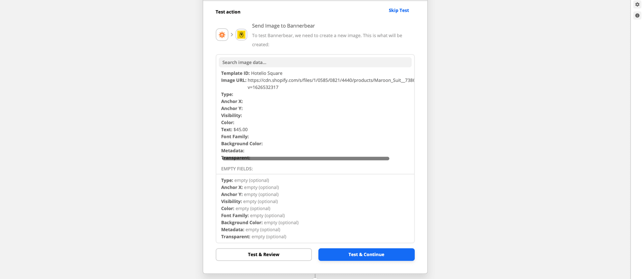Select the empty Visibility: field in data list

point(232,116)
